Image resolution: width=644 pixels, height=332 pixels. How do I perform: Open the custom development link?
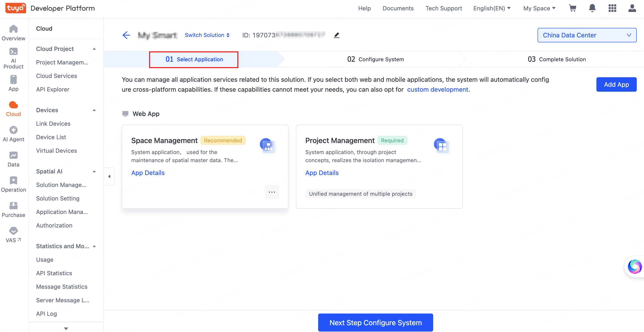[437, 89]
